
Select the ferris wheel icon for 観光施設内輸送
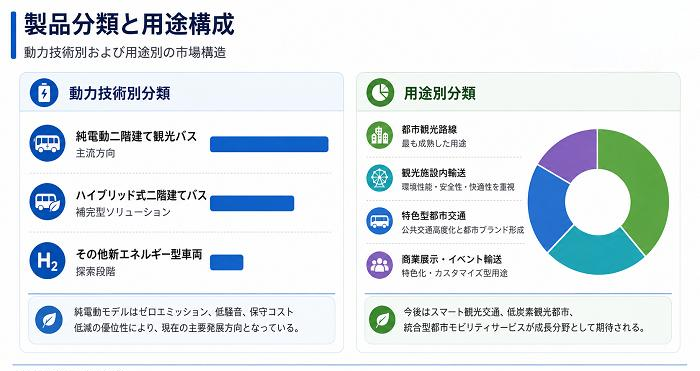(x=379, y=178)
